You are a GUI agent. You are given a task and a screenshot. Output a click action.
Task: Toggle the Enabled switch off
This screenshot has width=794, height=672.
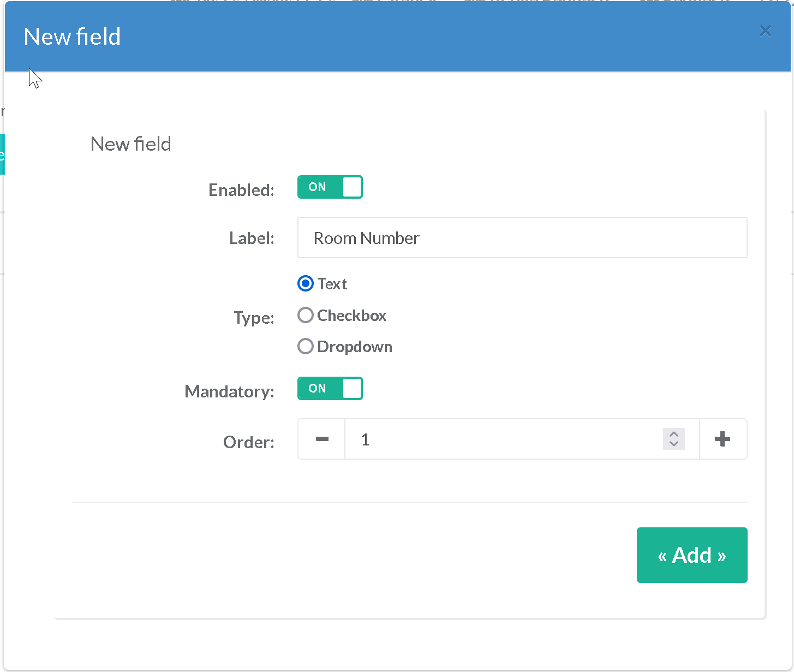click(330, 187)
